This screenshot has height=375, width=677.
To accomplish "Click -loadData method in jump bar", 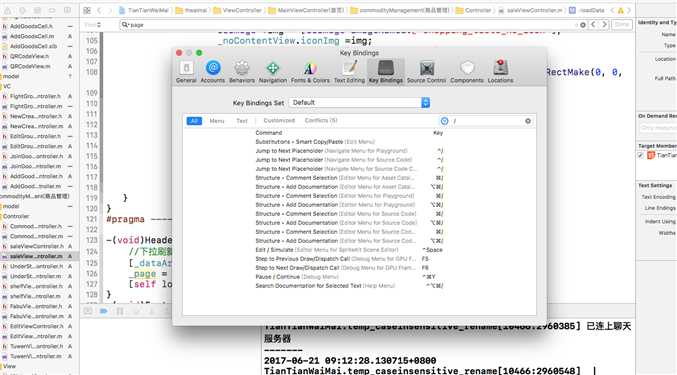I will click(587, 10).
